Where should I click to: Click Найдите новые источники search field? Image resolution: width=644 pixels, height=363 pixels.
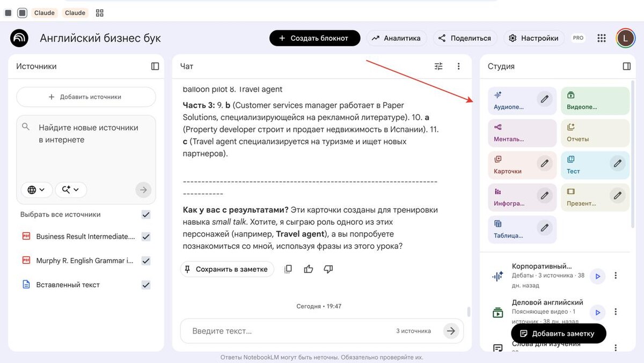click(89, 134)
